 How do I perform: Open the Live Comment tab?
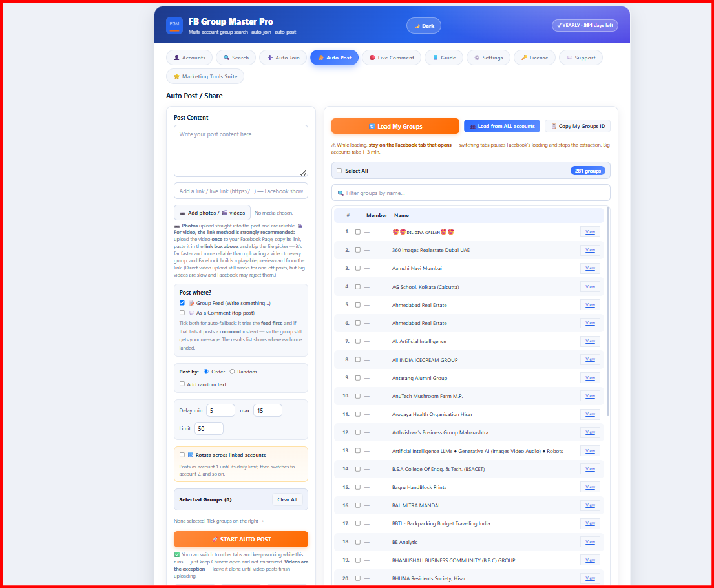click(392, 58)
